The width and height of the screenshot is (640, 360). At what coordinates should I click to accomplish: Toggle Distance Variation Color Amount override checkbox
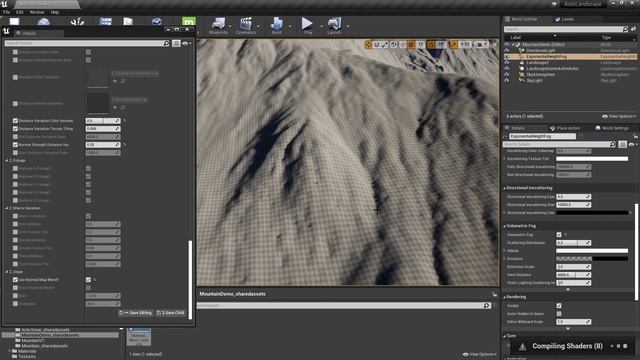click(15, 121)
